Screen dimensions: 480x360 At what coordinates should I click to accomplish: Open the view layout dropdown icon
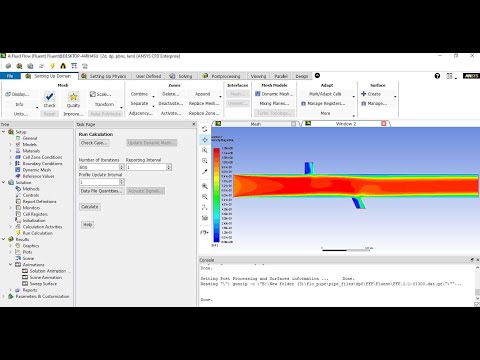click(205, 232)
